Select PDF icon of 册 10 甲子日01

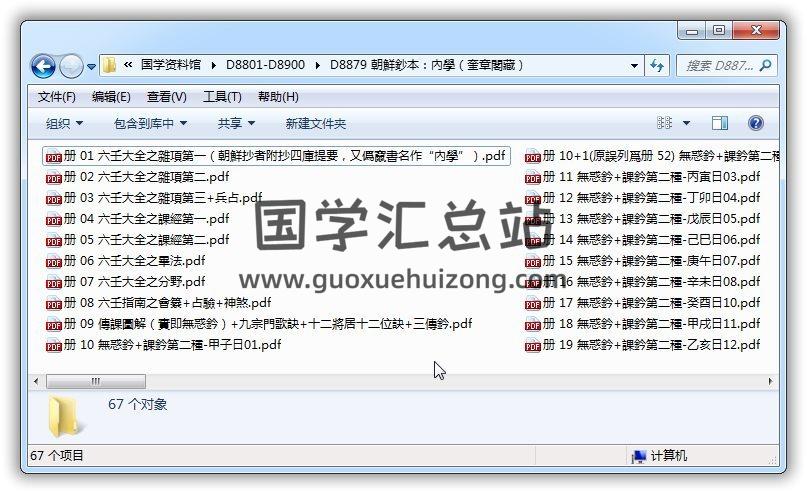[54, 346]
